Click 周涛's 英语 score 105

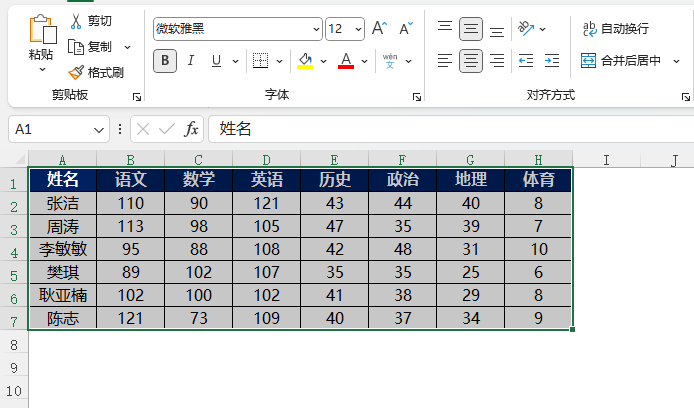coord(266,226)
